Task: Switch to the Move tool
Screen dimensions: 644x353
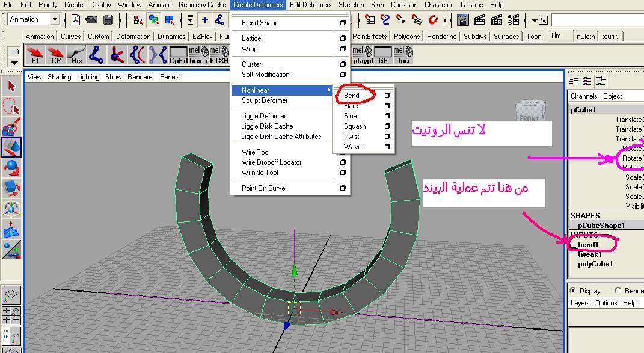Action: 11,147
